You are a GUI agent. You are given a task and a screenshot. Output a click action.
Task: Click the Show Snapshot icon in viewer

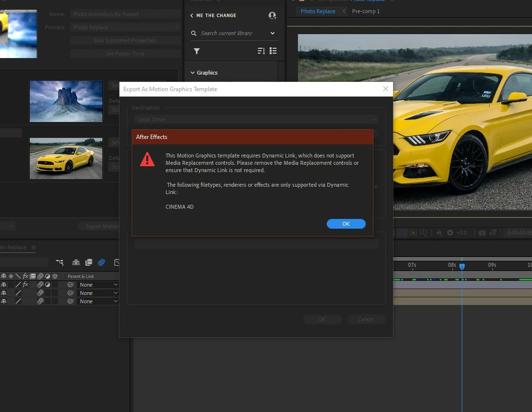pyautogui.click(x=493, y=233)
